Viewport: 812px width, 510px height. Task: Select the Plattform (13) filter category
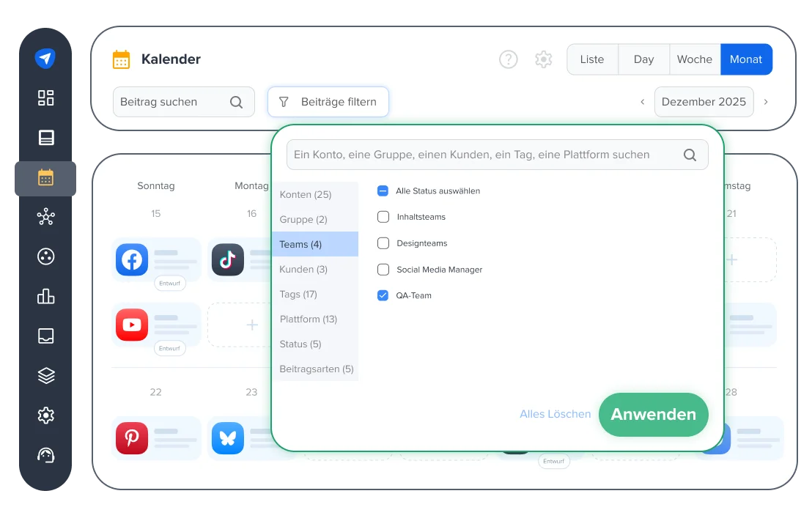pos(309,319)
